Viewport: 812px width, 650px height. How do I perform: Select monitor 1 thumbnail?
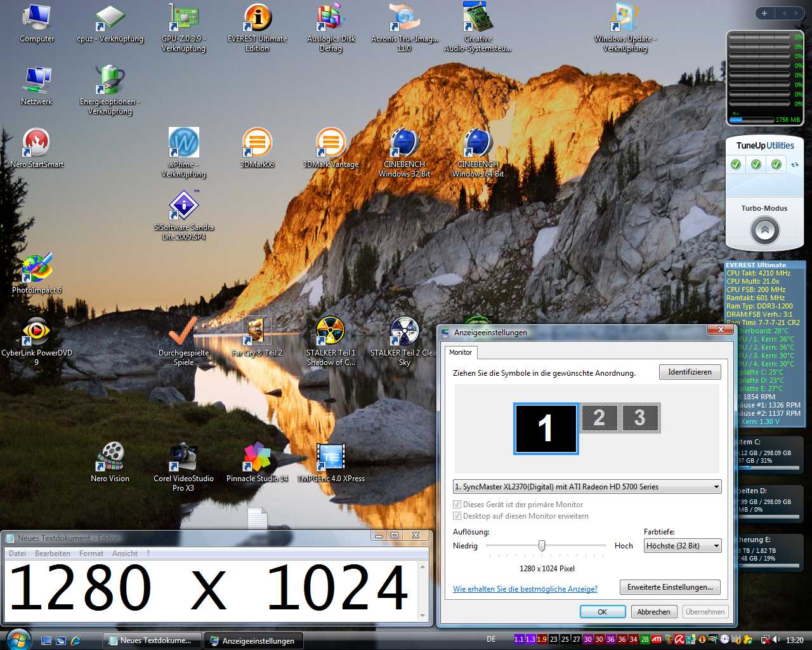(x=546, y=429)
